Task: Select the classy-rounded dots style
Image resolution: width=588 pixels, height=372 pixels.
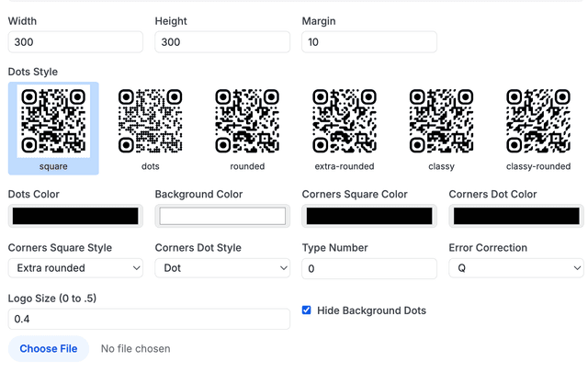Action: coord(538,129)
